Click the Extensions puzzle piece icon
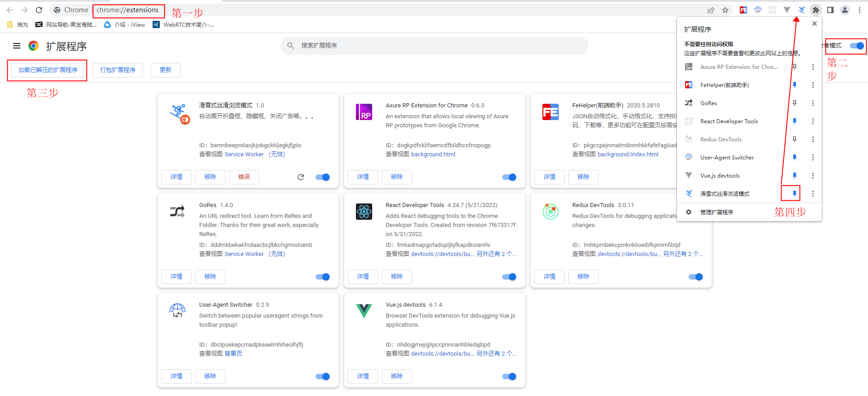The height and width of the screenshot is (396, 868). click(816, 10)
